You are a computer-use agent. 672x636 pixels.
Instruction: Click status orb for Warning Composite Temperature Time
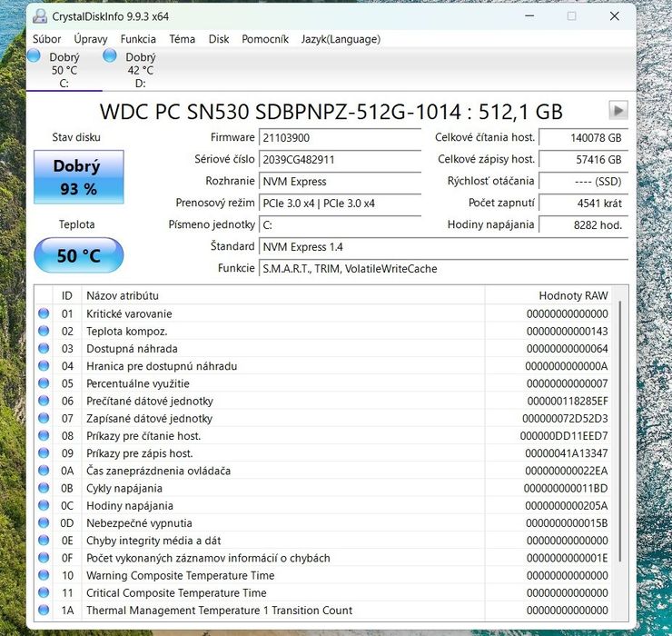click(44, 575)
